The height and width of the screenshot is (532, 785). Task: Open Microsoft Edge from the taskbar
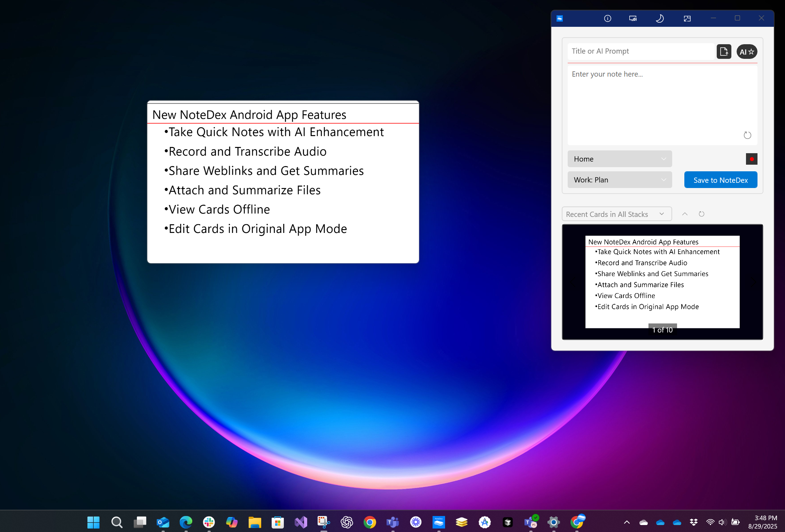coord(186,522)
